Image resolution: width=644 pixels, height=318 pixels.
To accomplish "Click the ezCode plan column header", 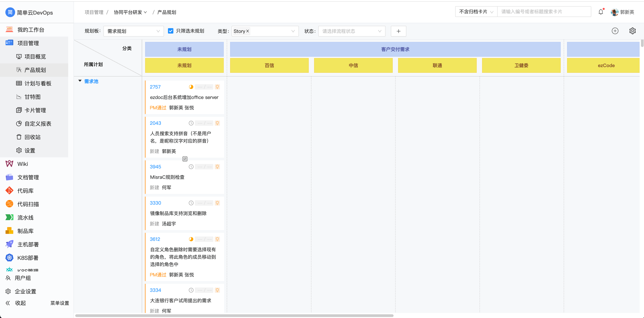I will [603, 65].
